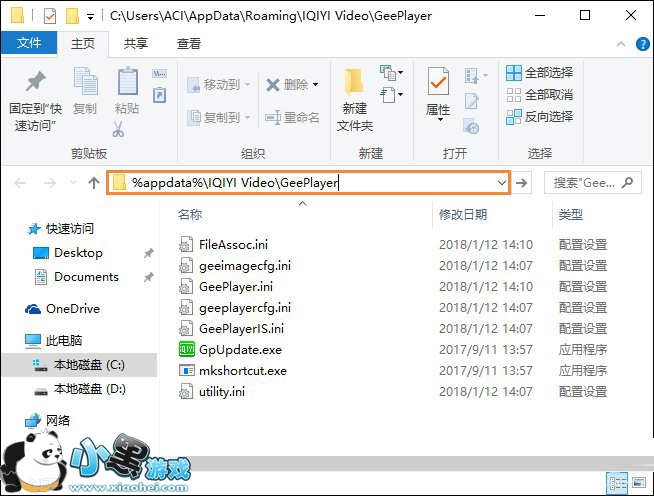The image size is (654, 496).
Task: Open 此电脑 This PC in sidebar
Action: coord(54,340)
